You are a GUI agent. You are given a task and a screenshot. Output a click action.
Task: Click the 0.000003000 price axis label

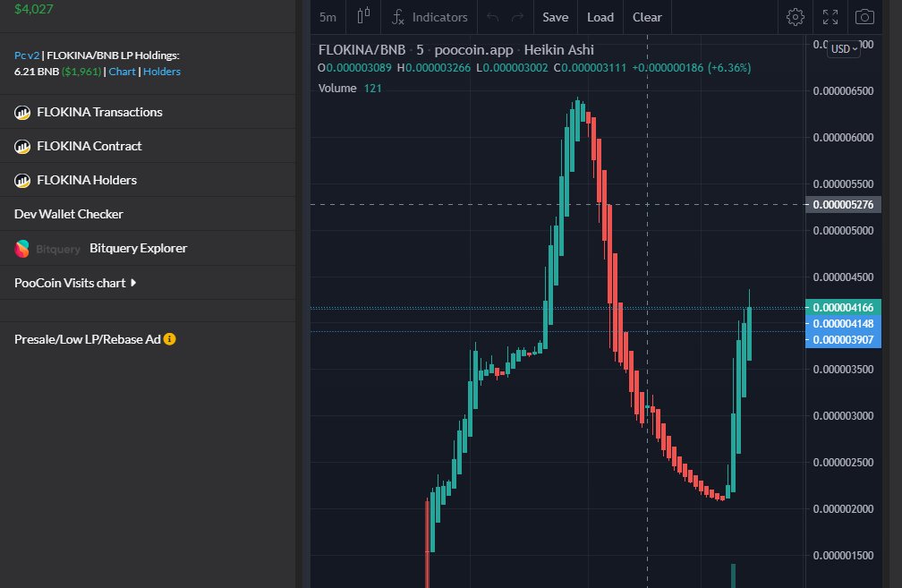click(x=843, y=415)
